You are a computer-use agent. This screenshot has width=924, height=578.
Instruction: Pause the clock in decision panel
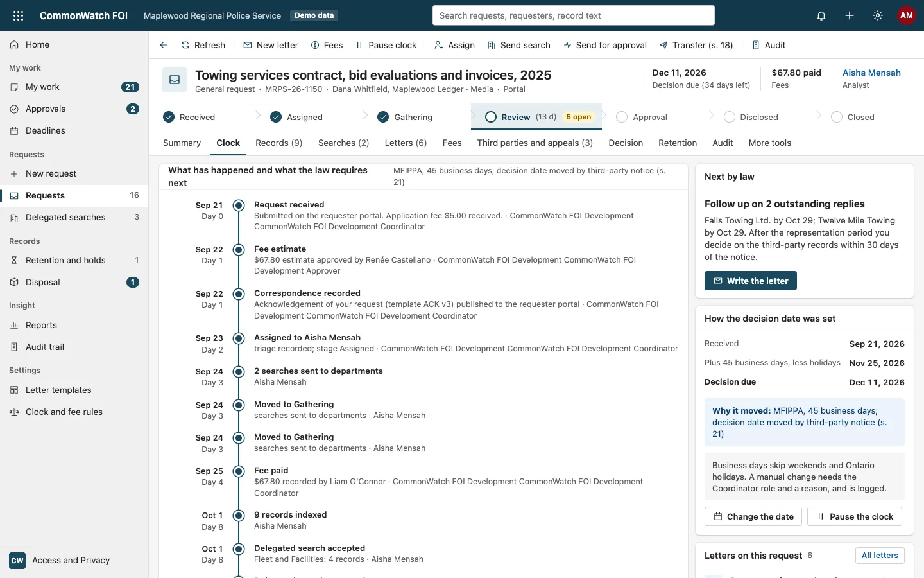[855, 516]
